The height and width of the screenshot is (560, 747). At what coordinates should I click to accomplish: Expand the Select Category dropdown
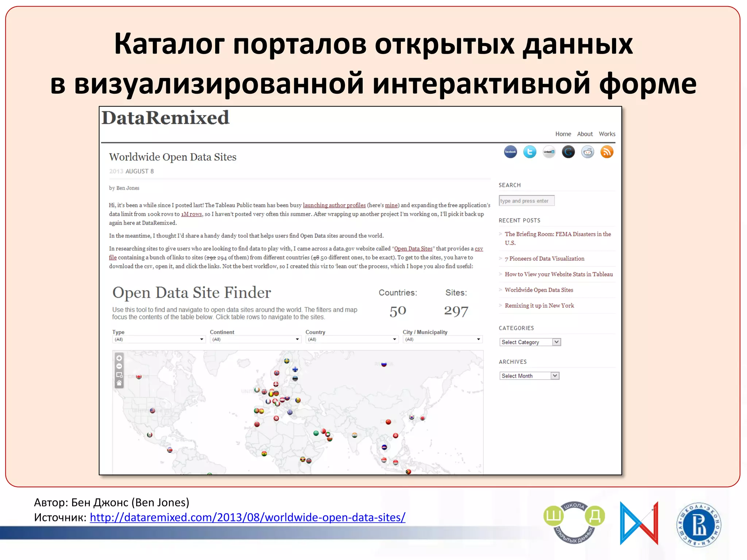pyautogui.click(x=530, y=342)
